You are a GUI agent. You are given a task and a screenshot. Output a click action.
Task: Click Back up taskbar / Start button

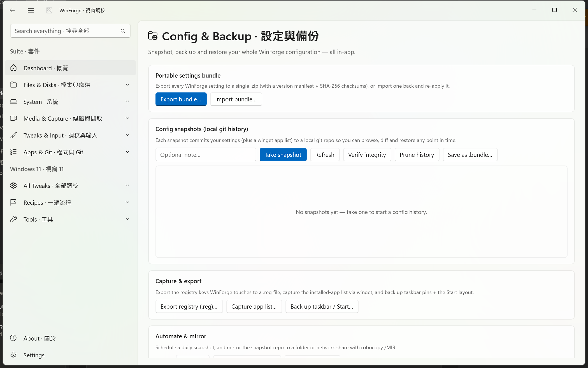click(x=322, y=306)
